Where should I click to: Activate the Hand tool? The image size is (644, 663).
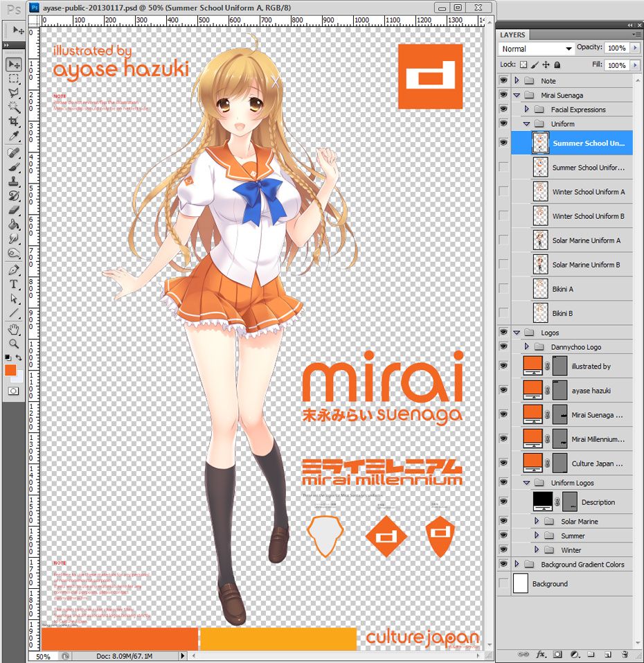click(13, 329)
